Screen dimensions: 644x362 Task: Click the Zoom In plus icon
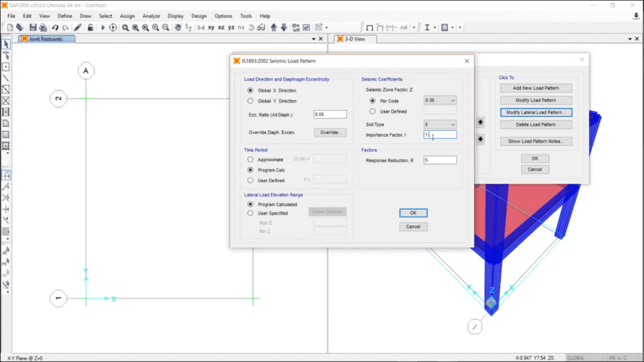(x=156, y=28)
